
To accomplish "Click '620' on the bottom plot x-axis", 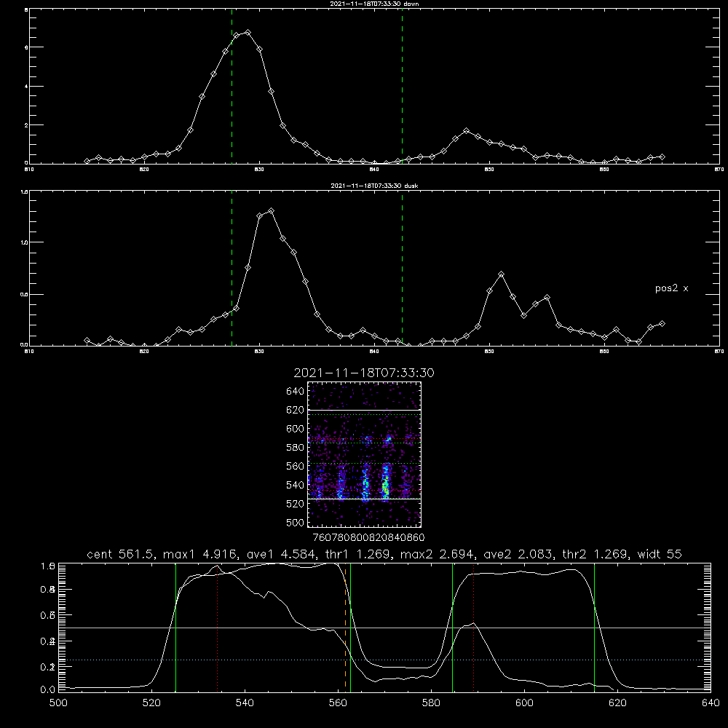I will 617,703.
